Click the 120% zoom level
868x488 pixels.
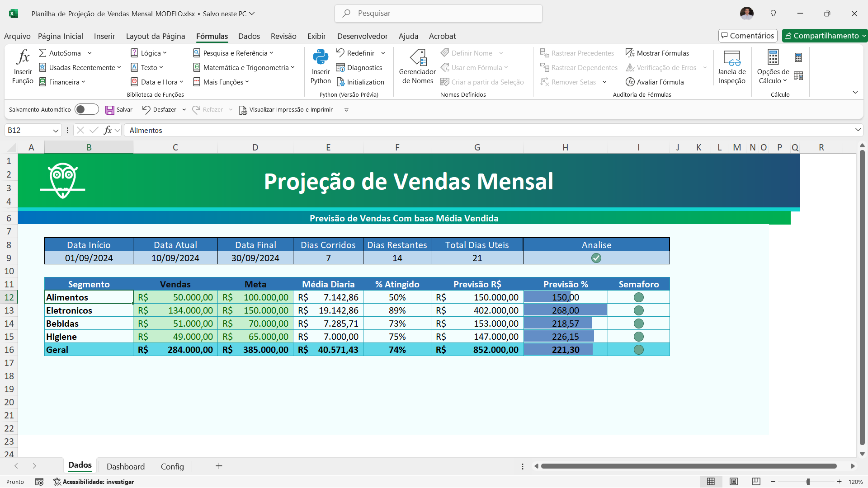[x=855, y=482]
